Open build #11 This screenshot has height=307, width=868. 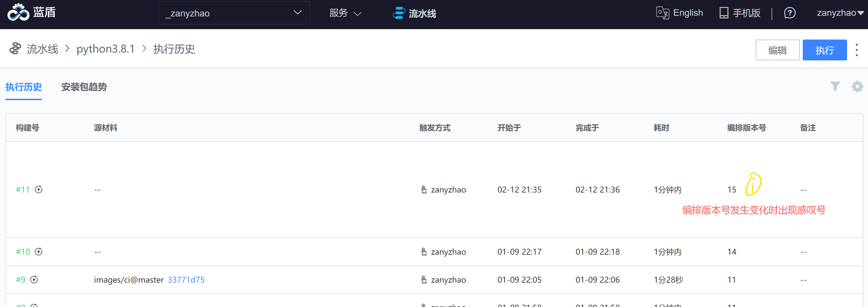[x=23, y=190]
